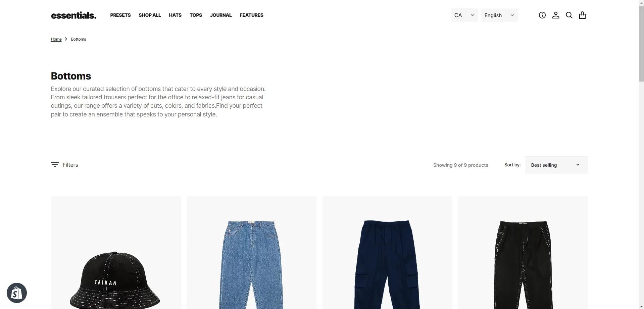Expand the CA country selector

point(464,15)
